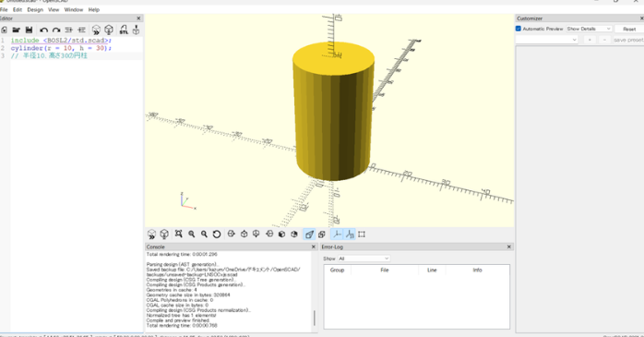Image resolution: width=644 pixels, height=337 pixels.
Task: Click 'Compile and preview finished' console line
Action: coord(178,320)
